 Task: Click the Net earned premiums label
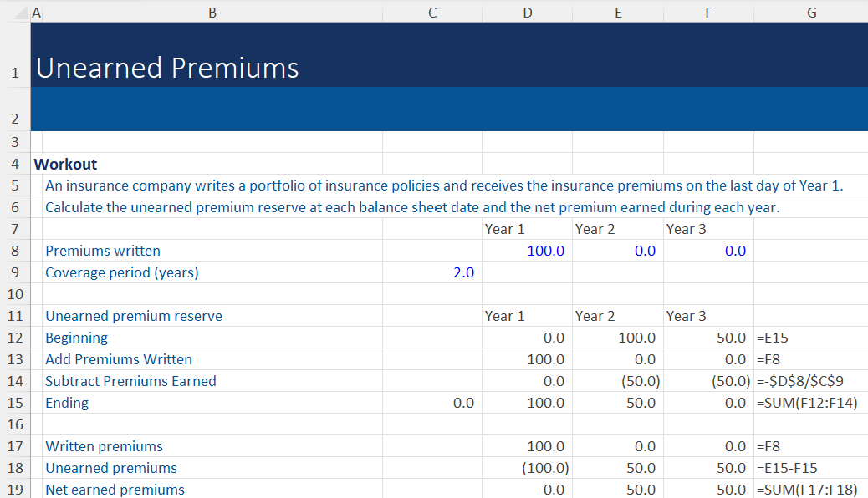(x=115, y=490)
